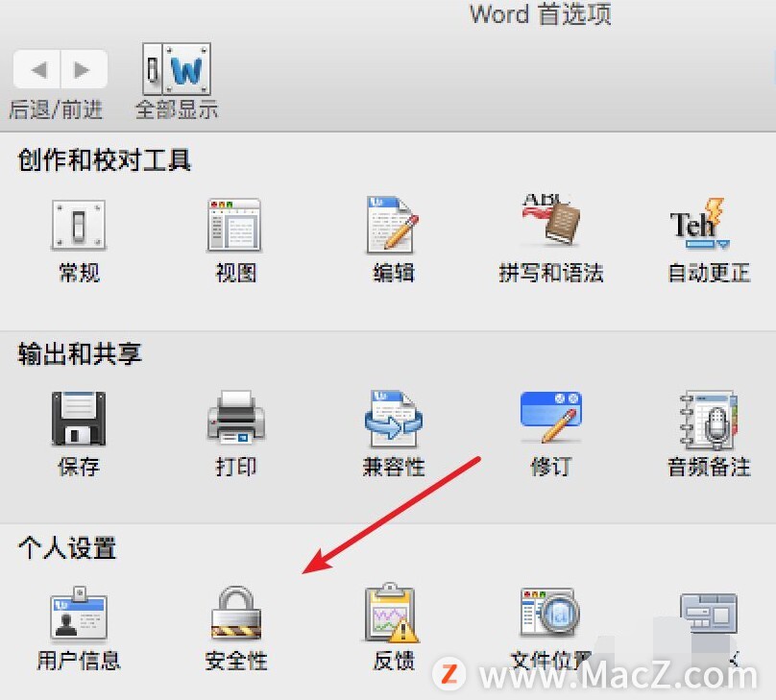Click the 兼容性 text label
This screenshot has width=776, height=700.
(394, 467)
